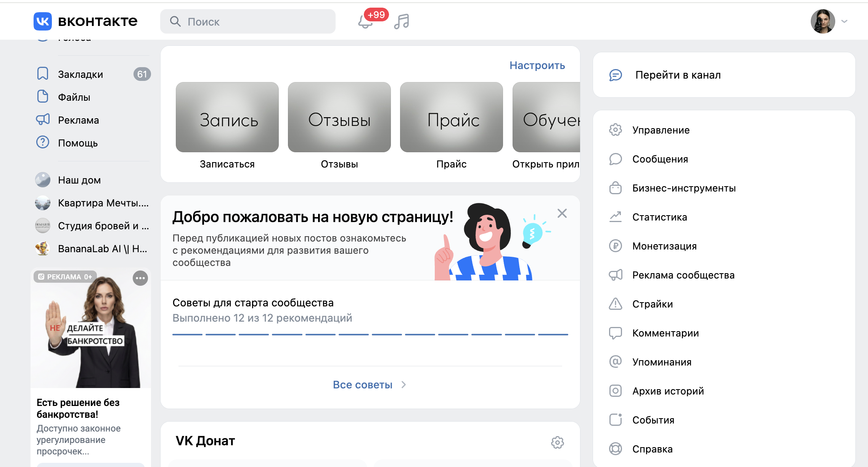Open ad headline Есть решение без банкротства
The width and height of the screenshot is (868, 467).
[x=78, y=408]
